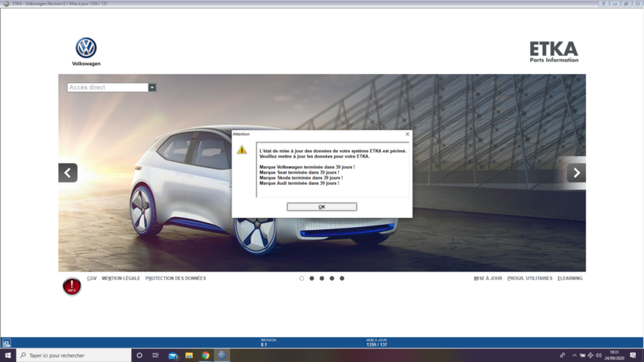Select the second carousel dot
644x362 pixels.
pos(311,278)
